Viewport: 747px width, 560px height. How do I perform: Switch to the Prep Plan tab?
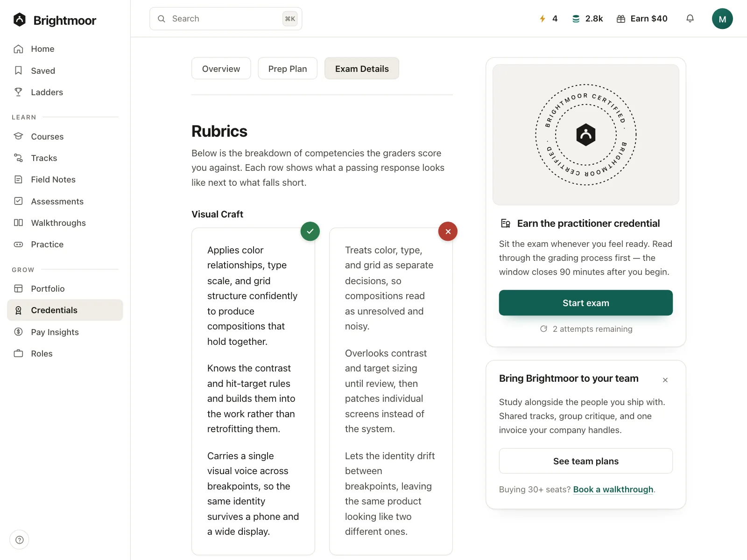coord(288,69)
